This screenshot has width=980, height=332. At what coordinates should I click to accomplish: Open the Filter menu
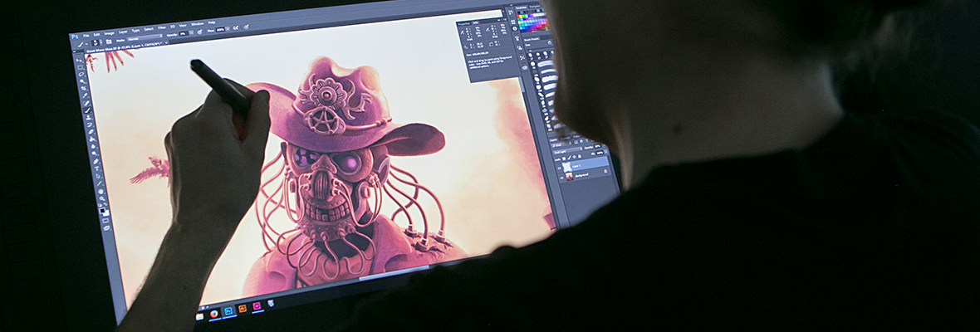[x=161, y=28]
